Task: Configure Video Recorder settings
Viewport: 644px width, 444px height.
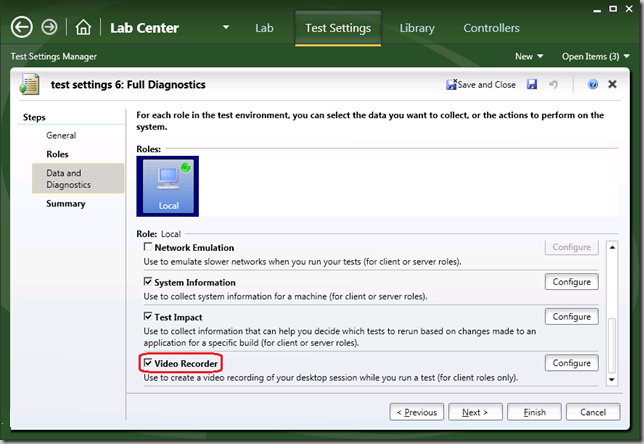Action: tap(571, 363)
